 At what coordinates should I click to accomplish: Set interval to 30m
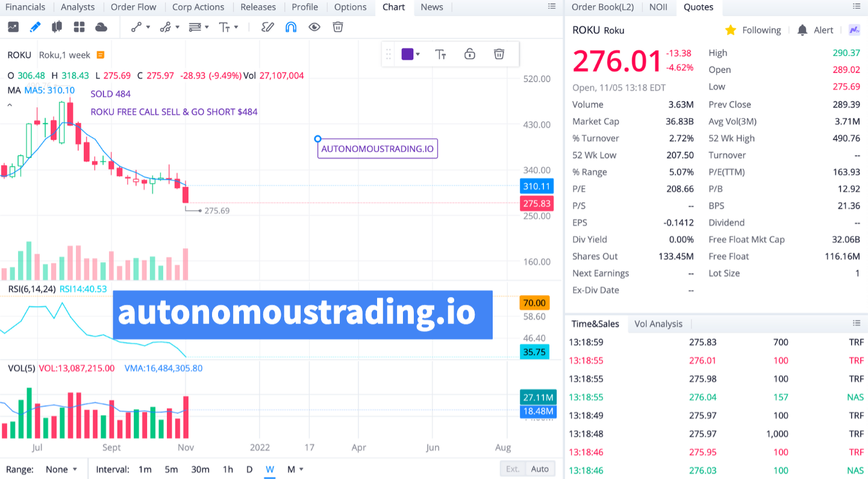point(200,469)
